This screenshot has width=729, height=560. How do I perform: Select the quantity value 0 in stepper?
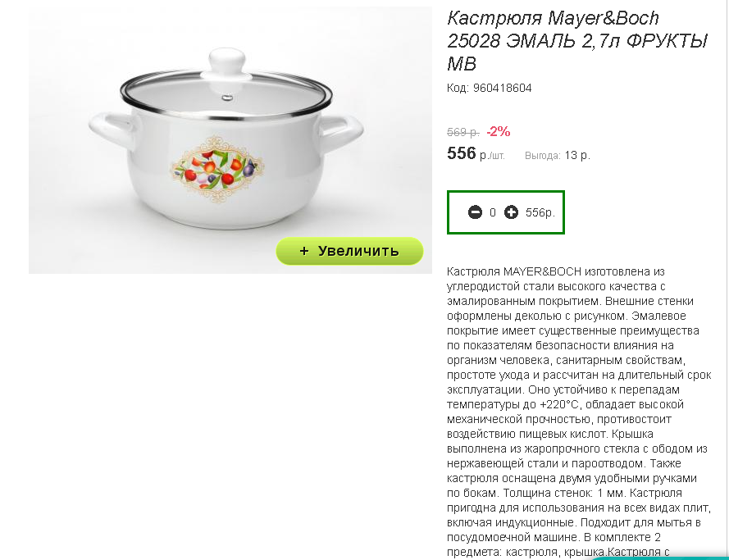(x=493, y=212)
